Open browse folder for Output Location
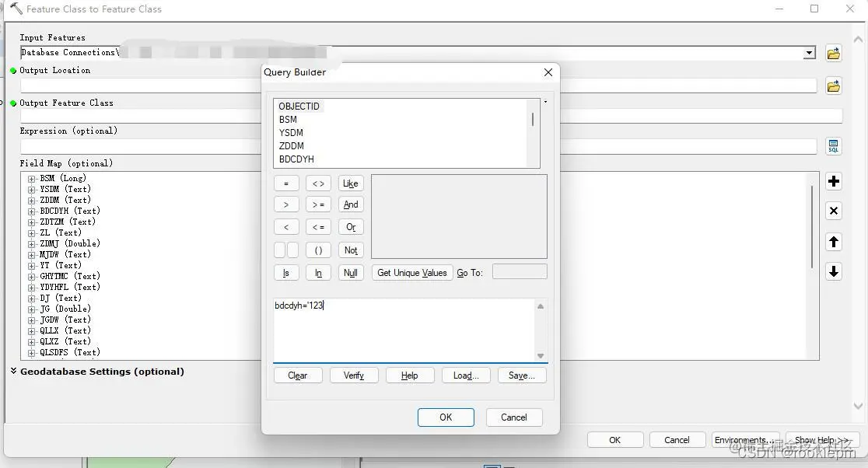 (834, 86)
